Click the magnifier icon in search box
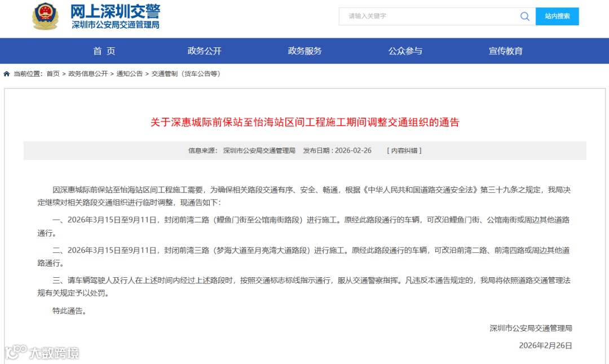 (525, 16)
